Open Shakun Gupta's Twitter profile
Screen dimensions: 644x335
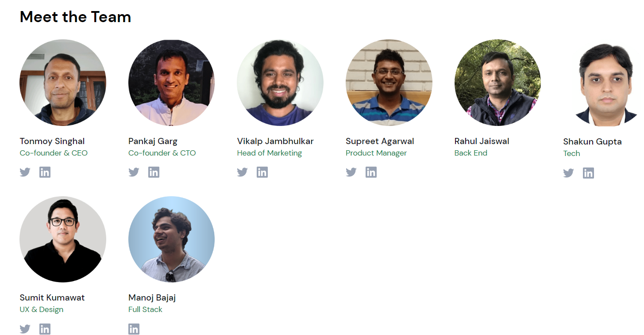tap(568, 173)
